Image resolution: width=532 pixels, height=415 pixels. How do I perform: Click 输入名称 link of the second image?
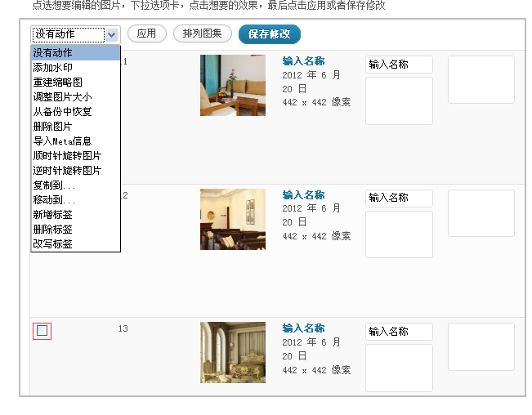[x=303, y=195]
